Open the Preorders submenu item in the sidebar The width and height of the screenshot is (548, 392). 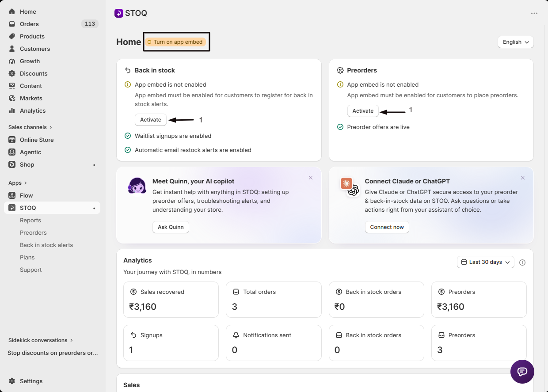(x=33, y=232)
